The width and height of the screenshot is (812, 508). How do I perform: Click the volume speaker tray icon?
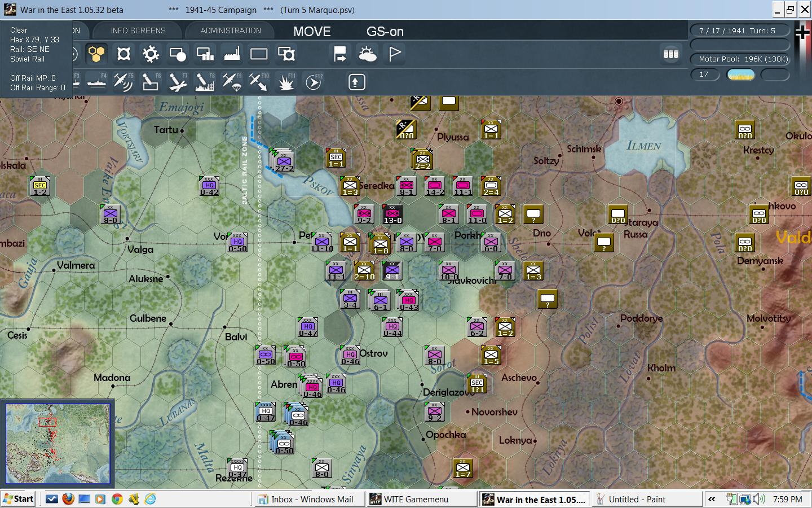[758, 499]
